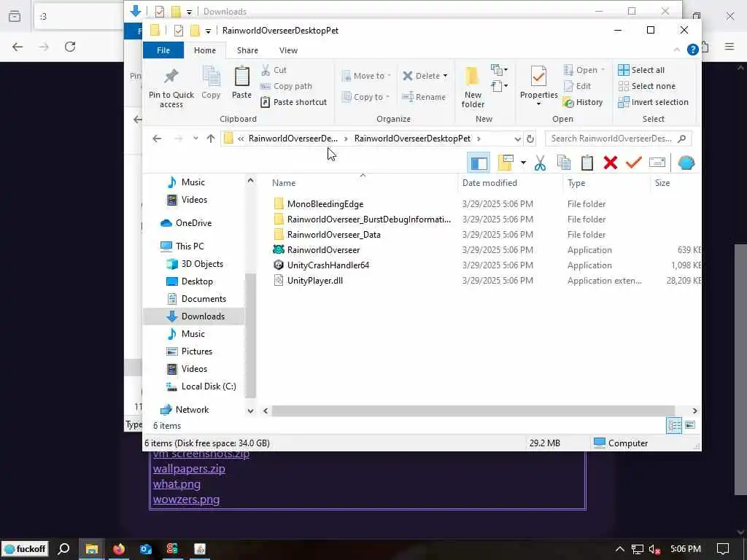Open wallpapers.zip link in browser
The width and height of the screenshot is (747, 560).
(189, 469)
